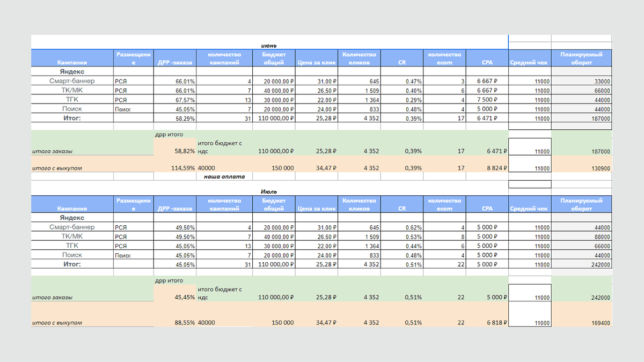This screenshot has width=644, height=362.
Task: Select the 'наша оплата' cell
Action: 224,176
